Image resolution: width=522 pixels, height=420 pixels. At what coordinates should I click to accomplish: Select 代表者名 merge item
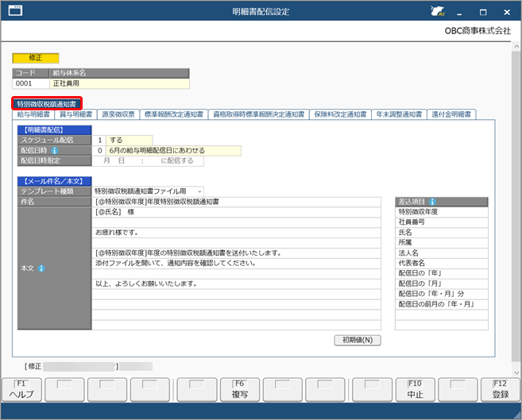[442, 264]
